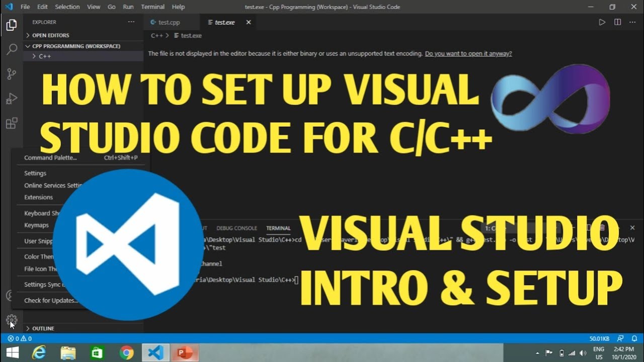This screenshot has height=362, width=644.
Task: Open the Go menu
Action: pyautogui.click(x=112, y=7)
